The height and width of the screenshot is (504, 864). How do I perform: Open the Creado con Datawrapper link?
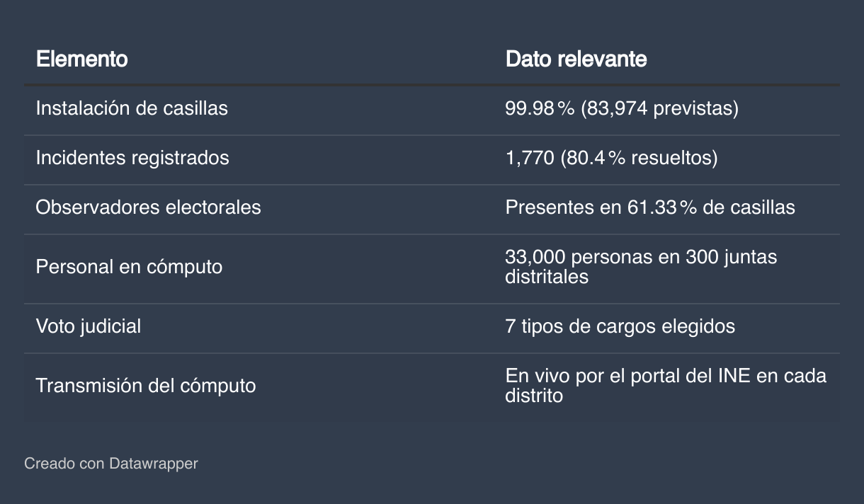point(111,464)
